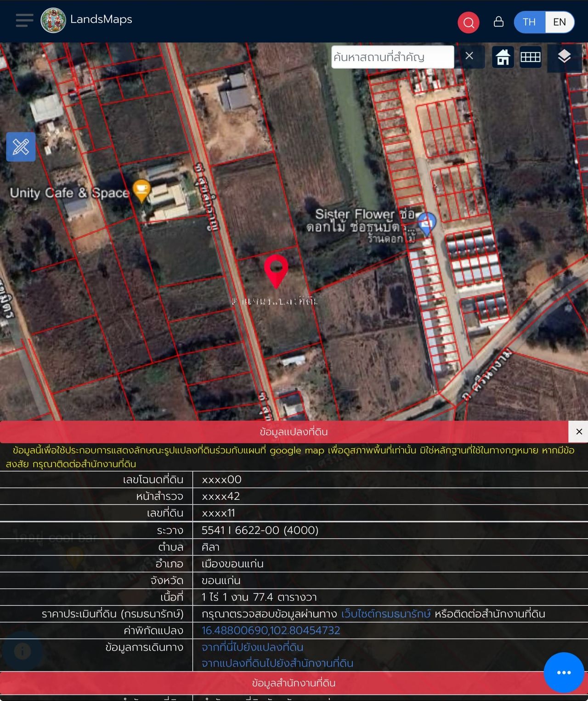This screenshot has width=588, height=701.
Task: Switch language to TH
Action: 529,22
